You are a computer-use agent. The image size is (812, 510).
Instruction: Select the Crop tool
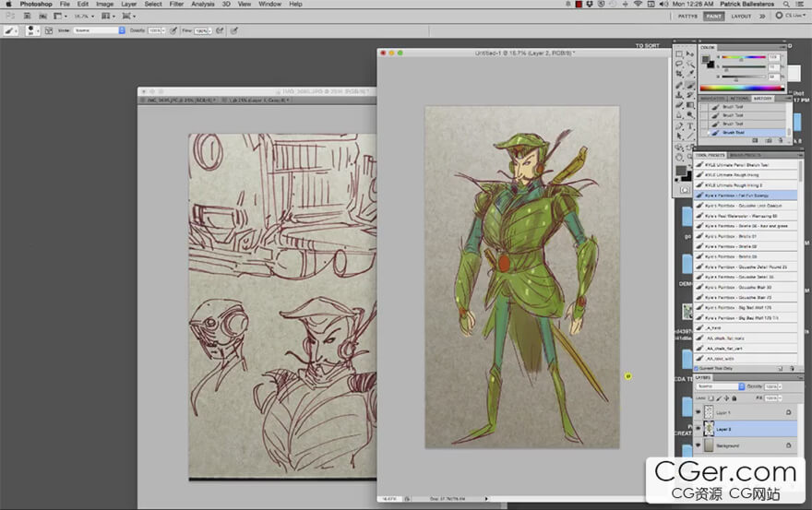tap(679, 74)
